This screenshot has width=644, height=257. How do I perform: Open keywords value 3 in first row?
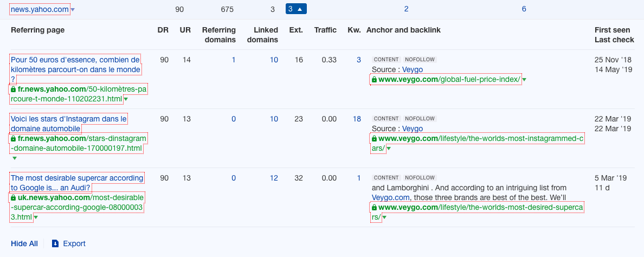(358, 60)
